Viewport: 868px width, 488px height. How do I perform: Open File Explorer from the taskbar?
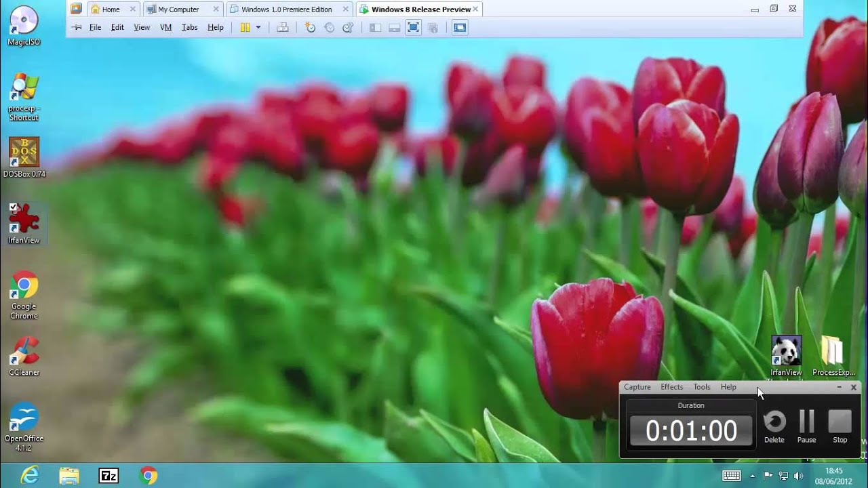tap(69, 476)
